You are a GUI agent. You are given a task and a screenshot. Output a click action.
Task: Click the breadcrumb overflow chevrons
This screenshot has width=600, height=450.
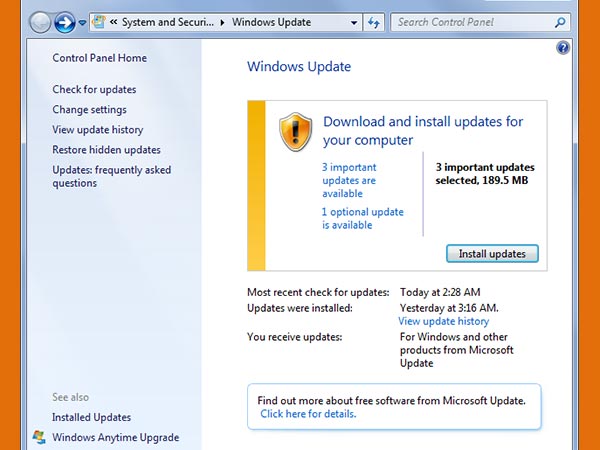[113, 22]
